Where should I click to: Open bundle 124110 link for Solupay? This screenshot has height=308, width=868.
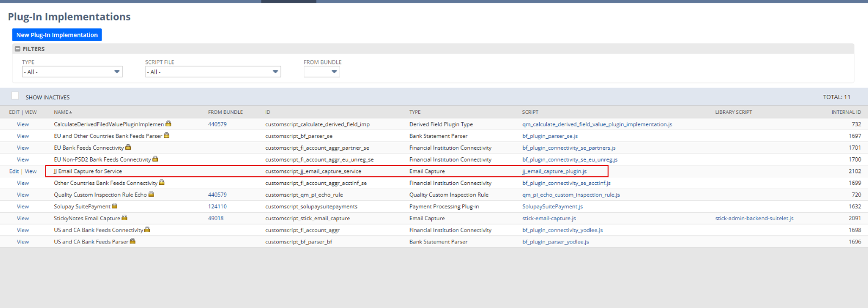217,207
